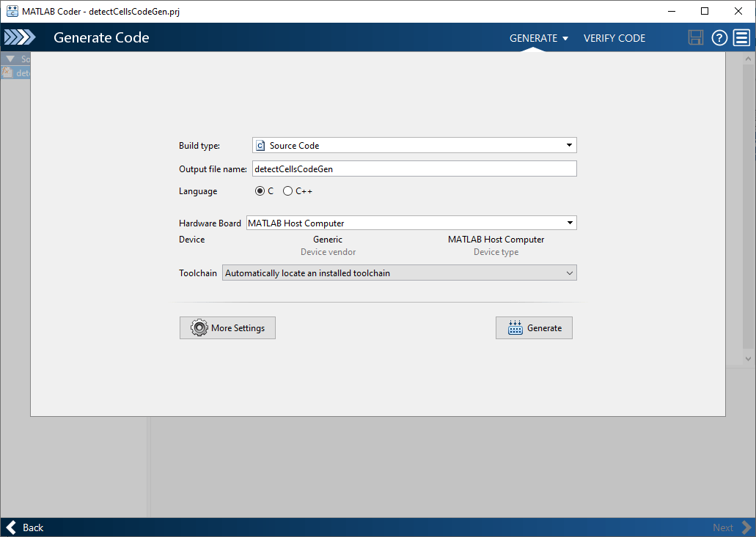Expand the GENERATE menu arrow
Image resolution: width=756 pixels, height=537 pixels.
pyautogui.click(x=565, y=39)
